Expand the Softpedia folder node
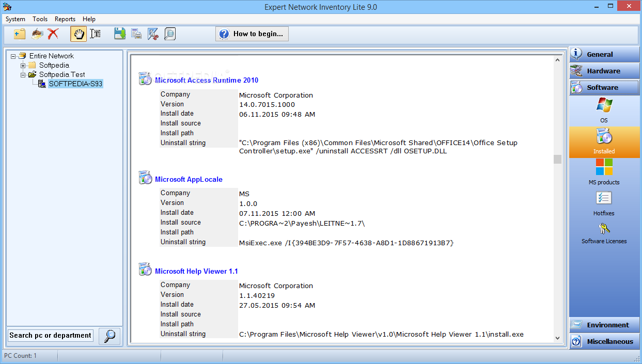This screenshot has height=364, width=642. pos(23,66)
